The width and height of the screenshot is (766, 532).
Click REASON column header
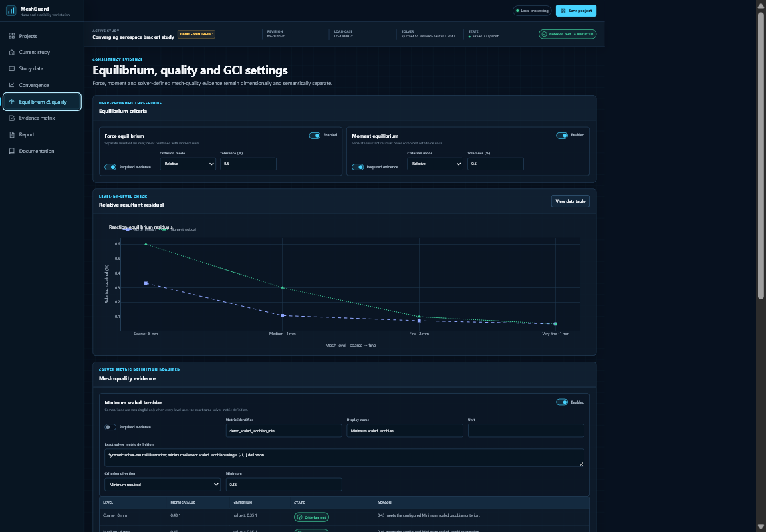[x=384, y=503]
